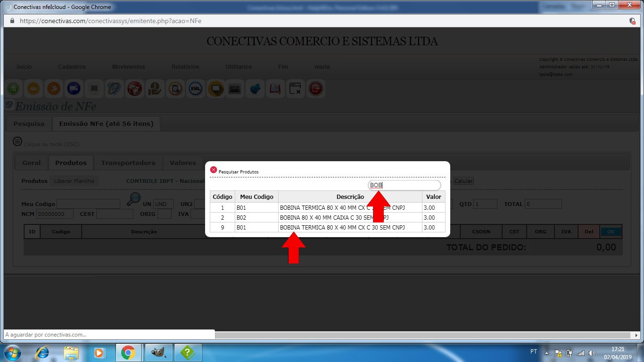Open GIMP from the Windows taskbar
The height and width of the screenshot is (362, 644).
(x=158, y=352)
